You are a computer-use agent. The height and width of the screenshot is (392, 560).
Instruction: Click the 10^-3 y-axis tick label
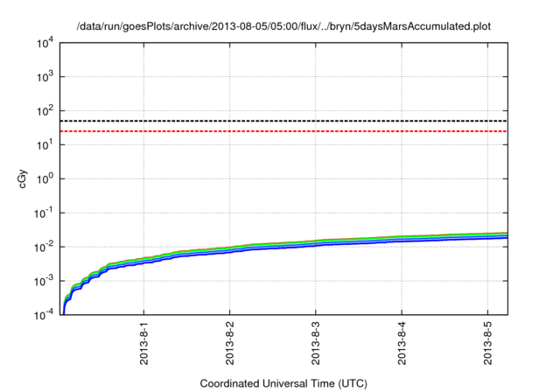pos(44,281)
